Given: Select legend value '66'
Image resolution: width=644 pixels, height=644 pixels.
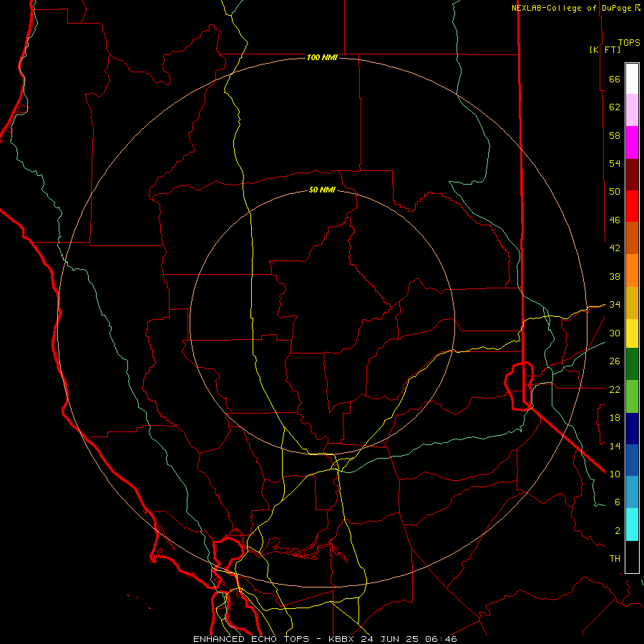Looking at the screenshot, I should (615, 79).
